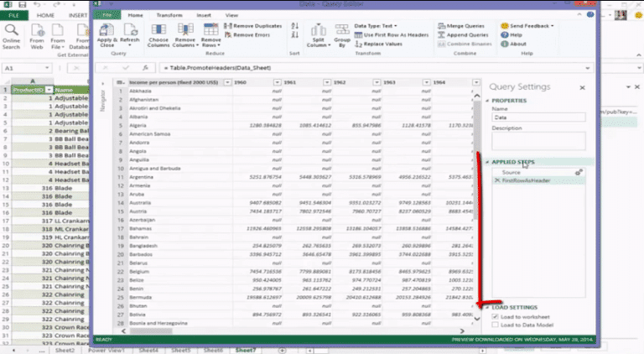This screenshot has width=644, height=354.
Task: Click Use First Row As Headers
Action: (x=392, y=35)
